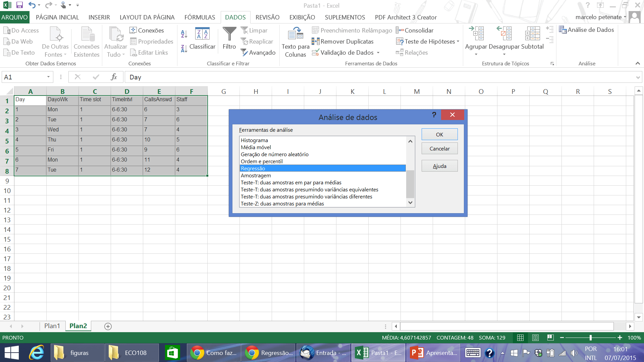Expand Validação de Dados dropdown arrow
The height and width of the screenshot is (362, 644).
click(x=378, y=53)
